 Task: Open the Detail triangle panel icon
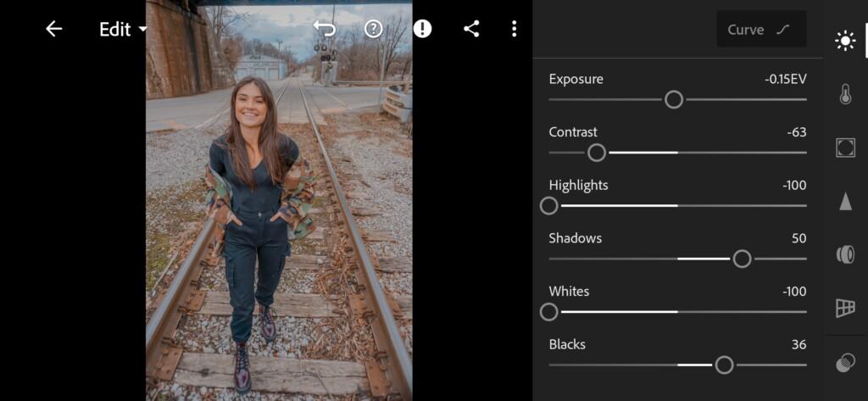tap(845, 201)
